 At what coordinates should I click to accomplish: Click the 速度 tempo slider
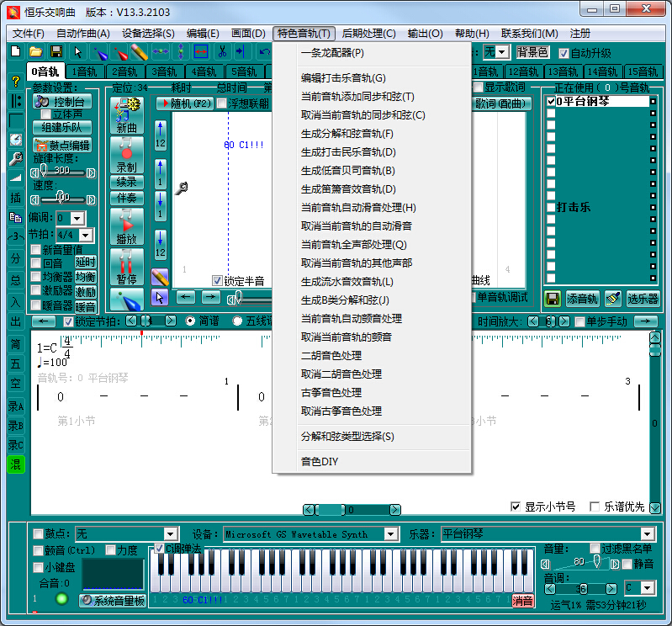coord(62,199)
